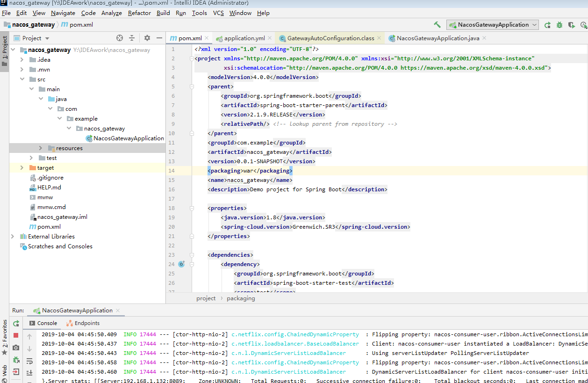Viewport: 588px width, 383px height.
Task: Collapse the src folder
Action: (x=22, y=79)
